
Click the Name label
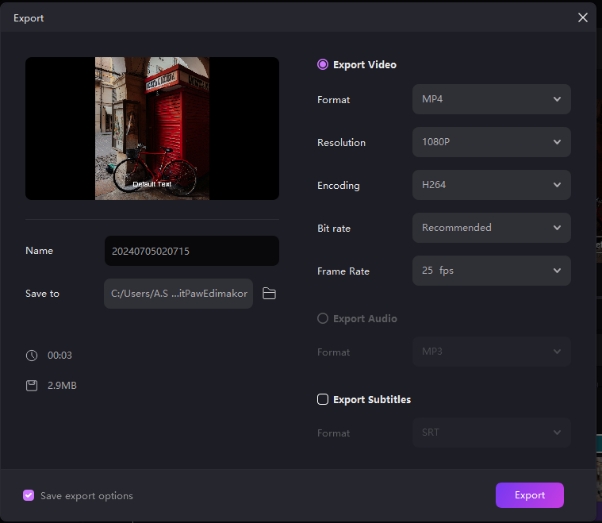click(39, 250)
